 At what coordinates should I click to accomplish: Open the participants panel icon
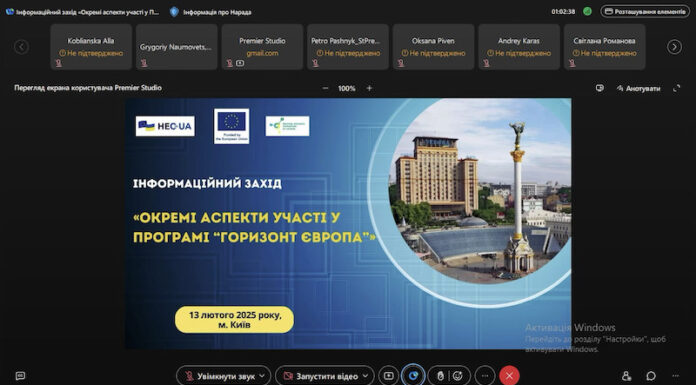point(626,376)
